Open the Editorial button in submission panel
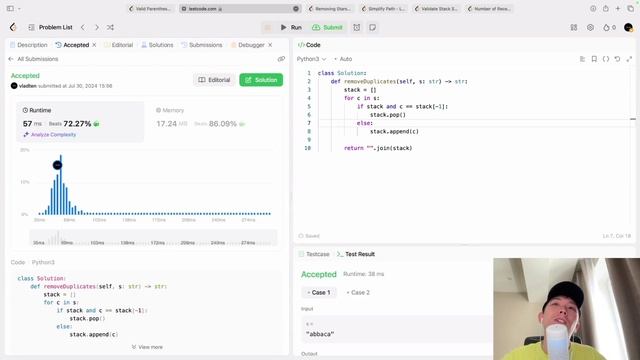 pos(214,80)
